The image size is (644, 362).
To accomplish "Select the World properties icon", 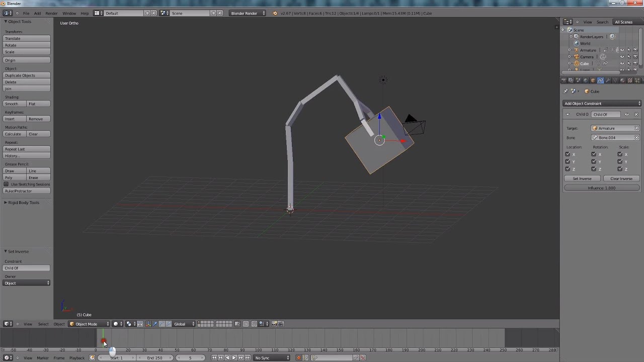I will coord(586,80).
